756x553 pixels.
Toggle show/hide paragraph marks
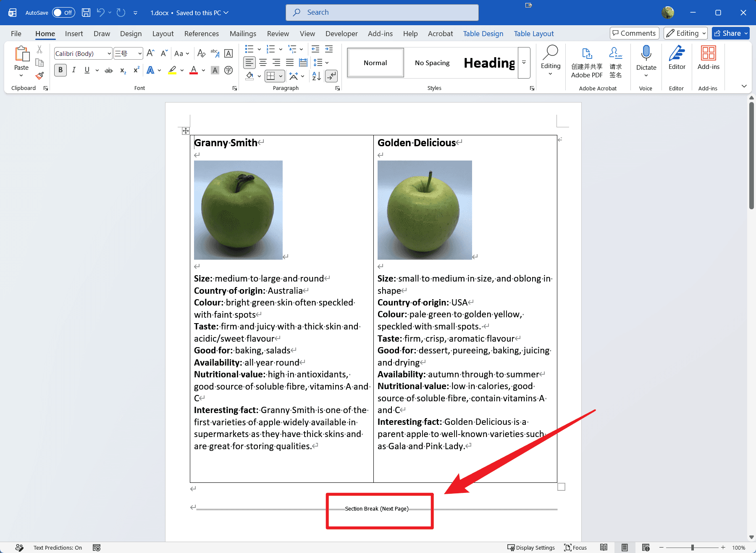coord(331,76)
